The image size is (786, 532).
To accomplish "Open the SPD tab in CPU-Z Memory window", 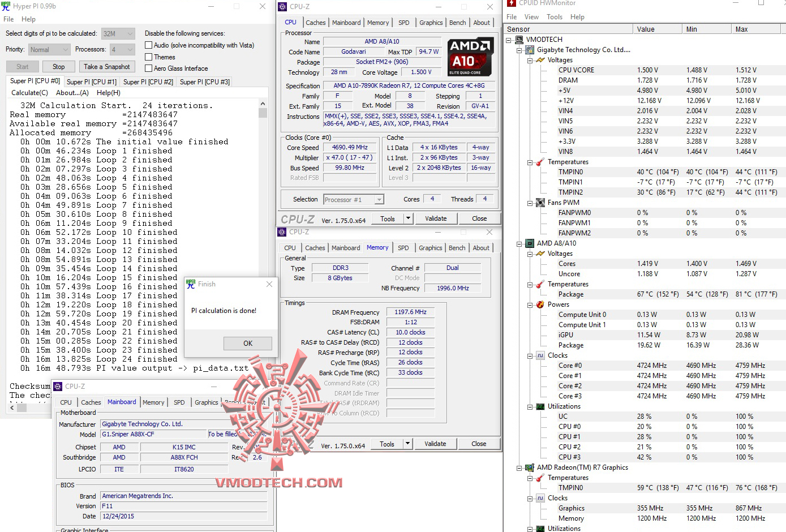I will click(403, 248).
